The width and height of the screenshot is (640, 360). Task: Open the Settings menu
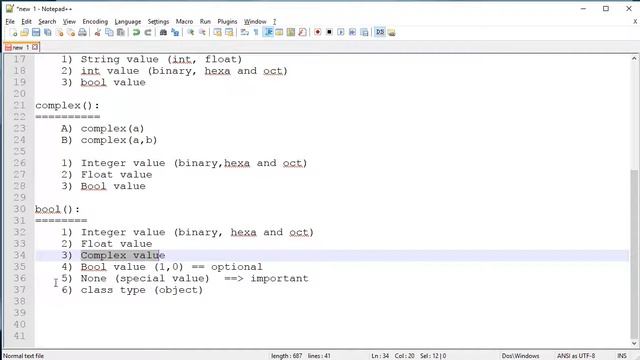pos(158,21)
